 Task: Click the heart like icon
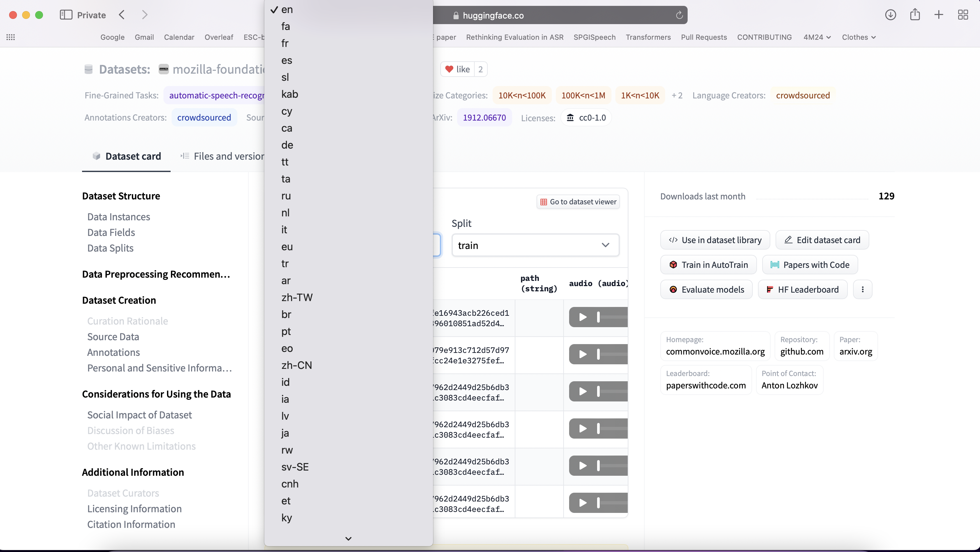(x=449, y=69)
